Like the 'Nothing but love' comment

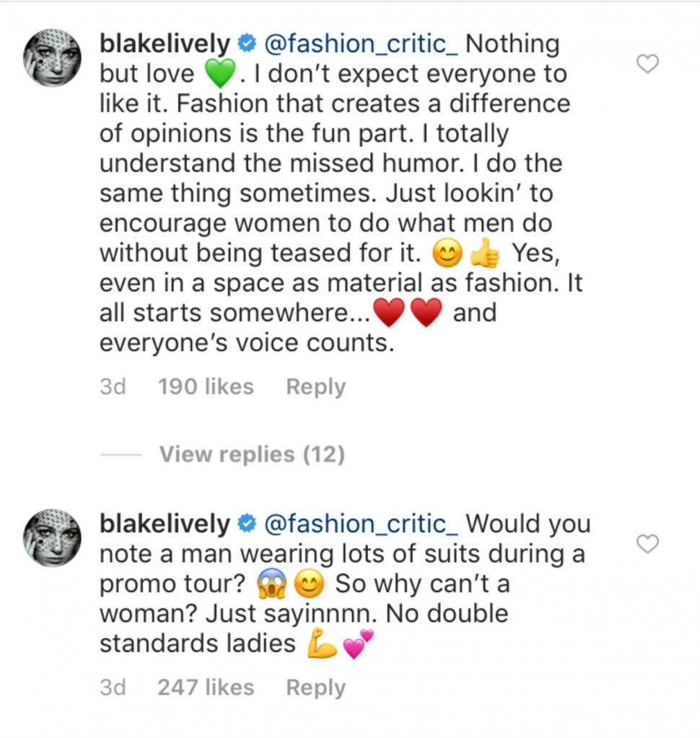[x=649, y=64]
